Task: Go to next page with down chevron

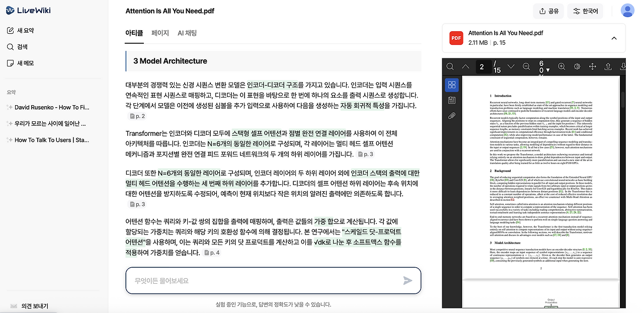Action: click(x=511, y=66)
